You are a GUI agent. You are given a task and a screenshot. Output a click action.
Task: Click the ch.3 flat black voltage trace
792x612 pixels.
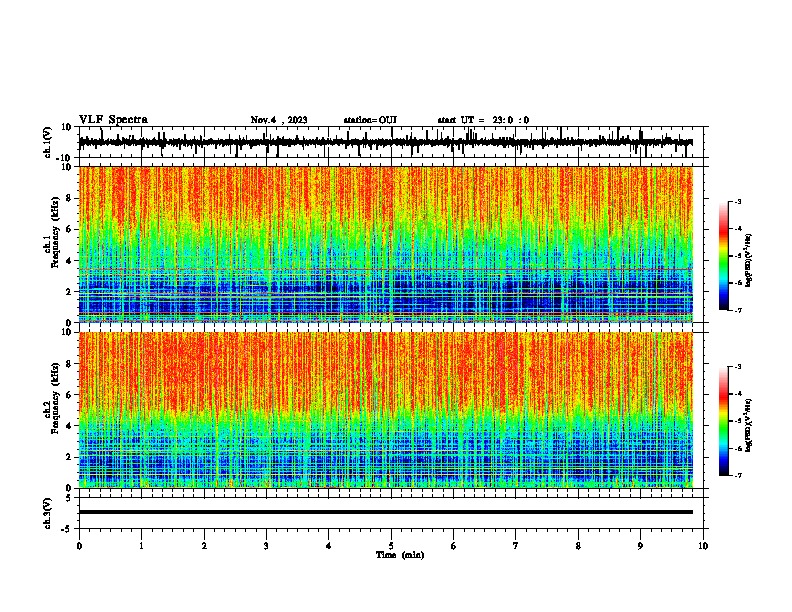pos(386,512)
